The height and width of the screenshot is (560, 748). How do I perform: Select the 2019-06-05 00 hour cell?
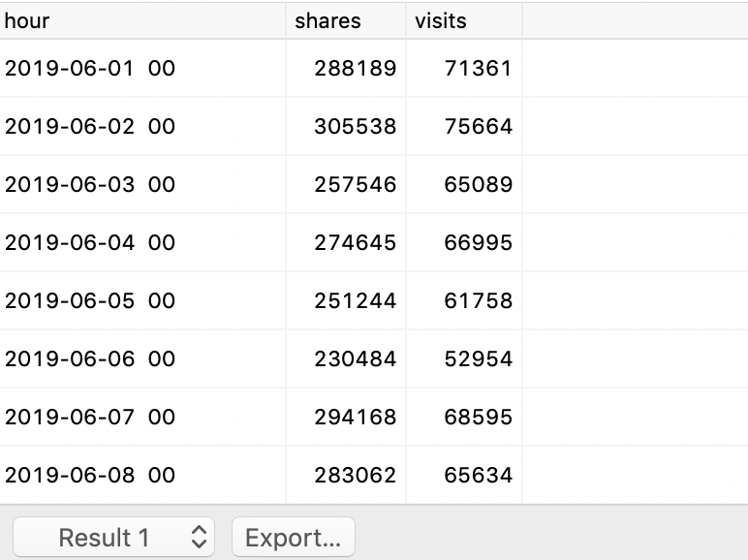coord(90,301)
